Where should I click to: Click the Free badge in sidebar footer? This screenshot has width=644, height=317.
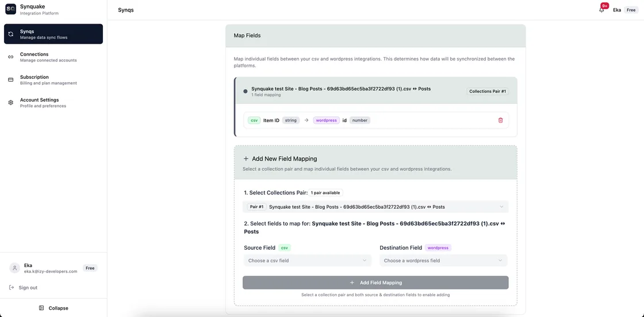coord(90,268)
